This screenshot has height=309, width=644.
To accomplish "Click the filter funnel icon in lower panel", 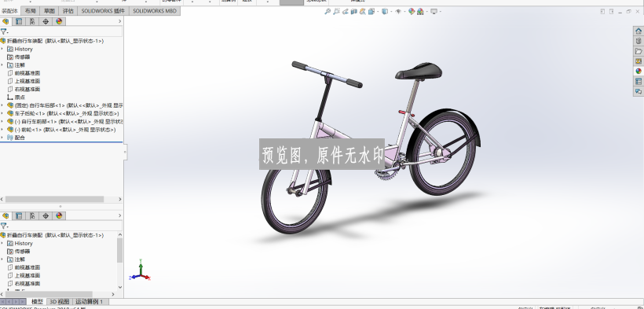I will (x=4, y=226).
